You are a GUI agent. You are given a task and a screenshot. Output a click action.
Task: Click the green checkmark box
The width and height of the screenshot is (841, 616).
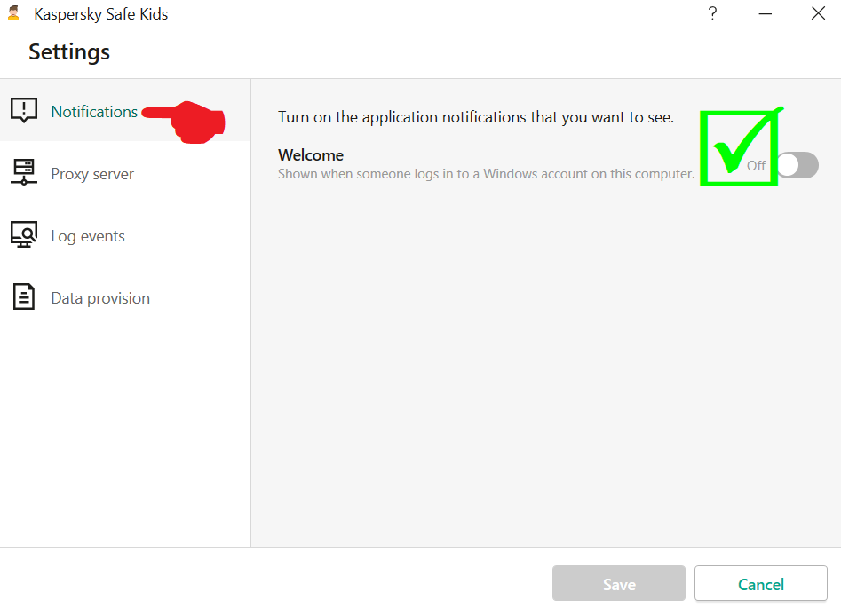(x=737, y=147)
